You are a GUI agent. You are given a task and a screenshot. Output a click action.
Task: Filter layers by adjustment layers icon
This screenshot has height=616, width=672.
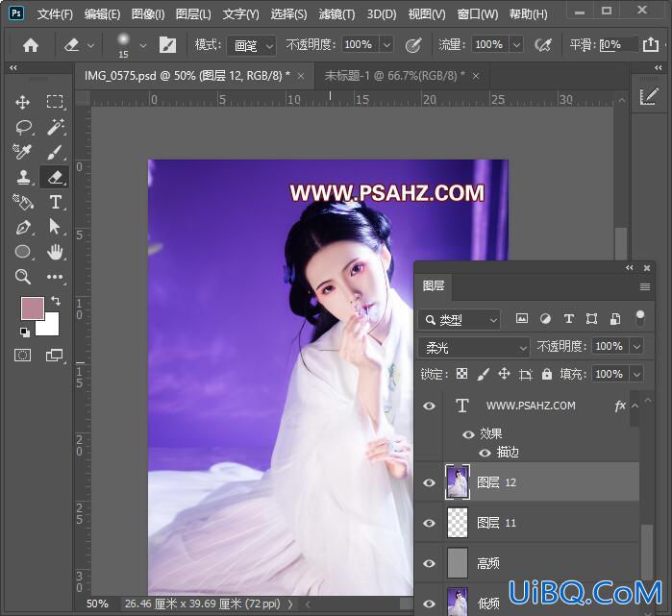545,319
